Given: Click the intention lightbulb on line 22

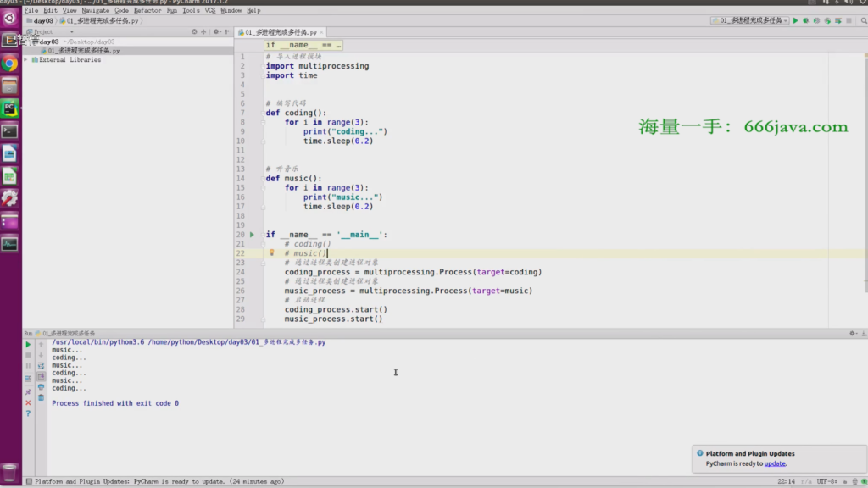Looking at the screenshot, I should [271, 252].
